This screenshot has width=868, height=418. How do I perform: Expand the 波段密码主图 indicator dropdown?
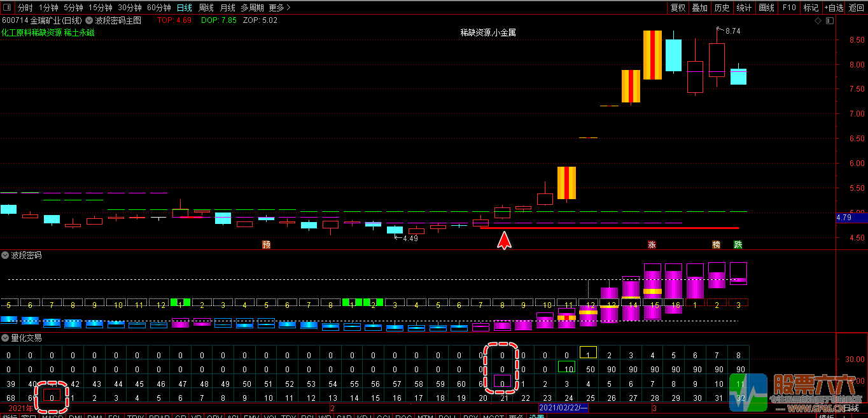click(90, 20)
